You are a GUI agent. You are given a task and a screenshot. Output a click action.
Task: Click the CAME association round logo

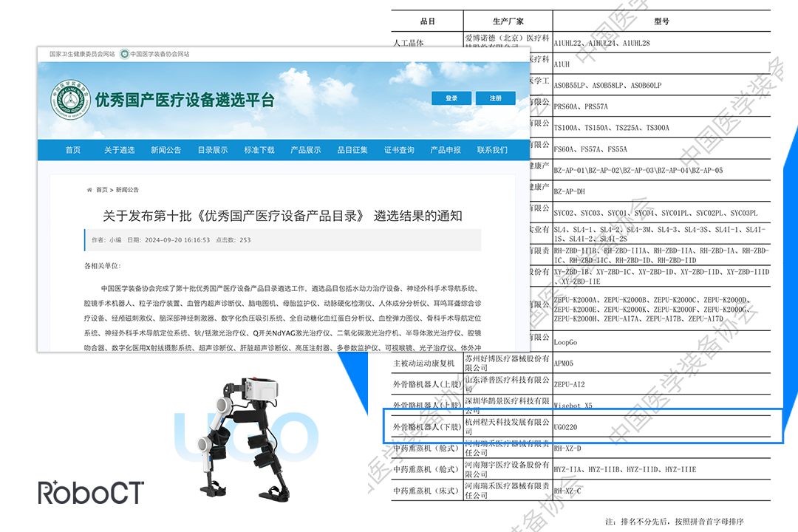[x=69, y=100]
